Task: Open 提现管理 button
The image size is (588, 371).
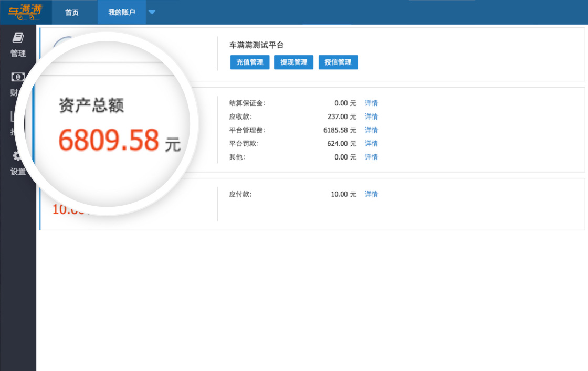Action: 293,62
